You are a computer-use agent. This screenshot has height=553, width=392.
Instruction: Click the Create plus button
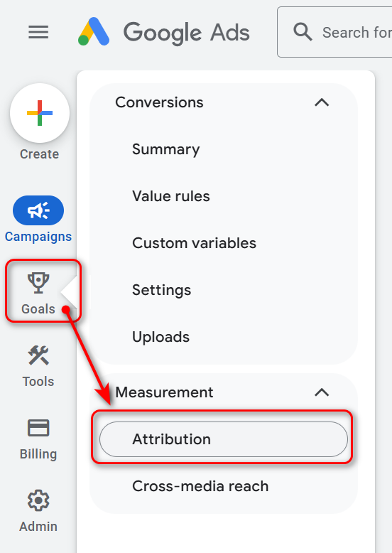coord(40,113)
